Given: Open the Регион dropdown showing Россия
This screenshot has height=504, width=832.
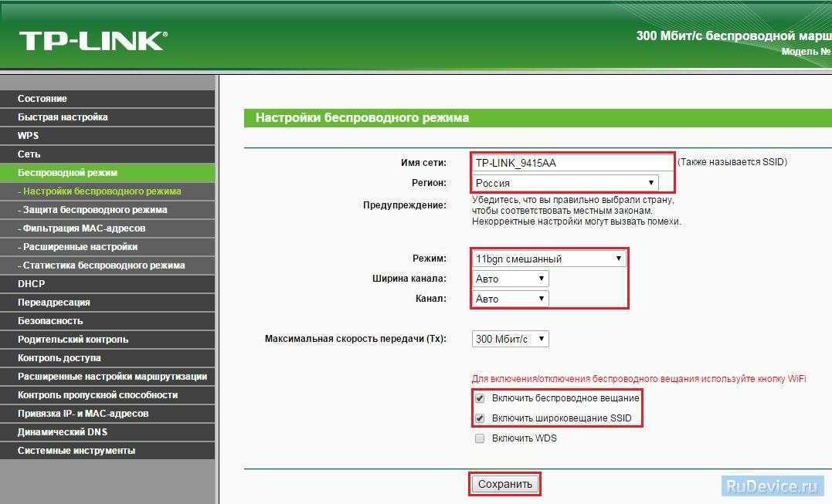Looking at the screenshot, I should tap(565, 183).
